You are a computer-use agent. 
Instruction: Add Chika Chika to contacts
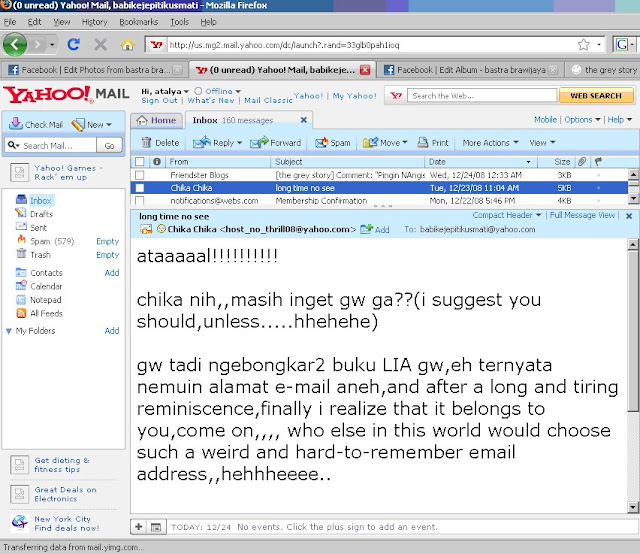click(x=375, y=229)
